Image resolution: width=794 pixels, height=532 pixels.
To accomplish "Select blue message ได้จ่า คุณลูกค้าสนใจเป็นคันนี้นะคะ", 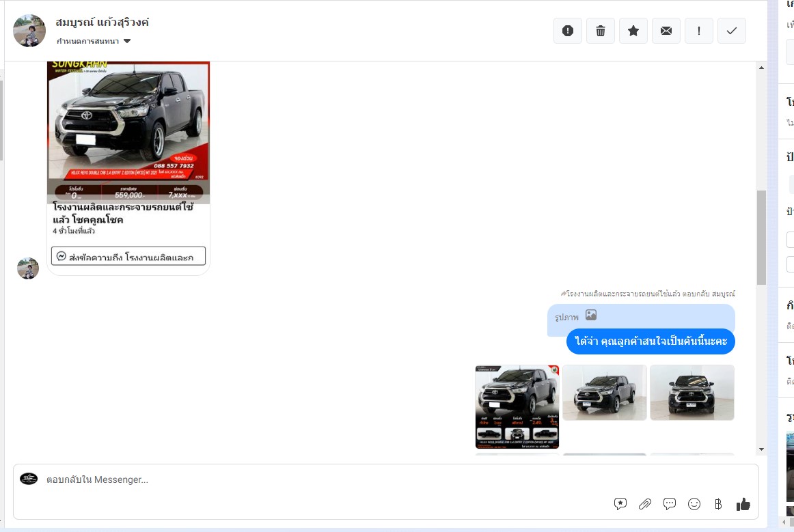I will 651,341.
